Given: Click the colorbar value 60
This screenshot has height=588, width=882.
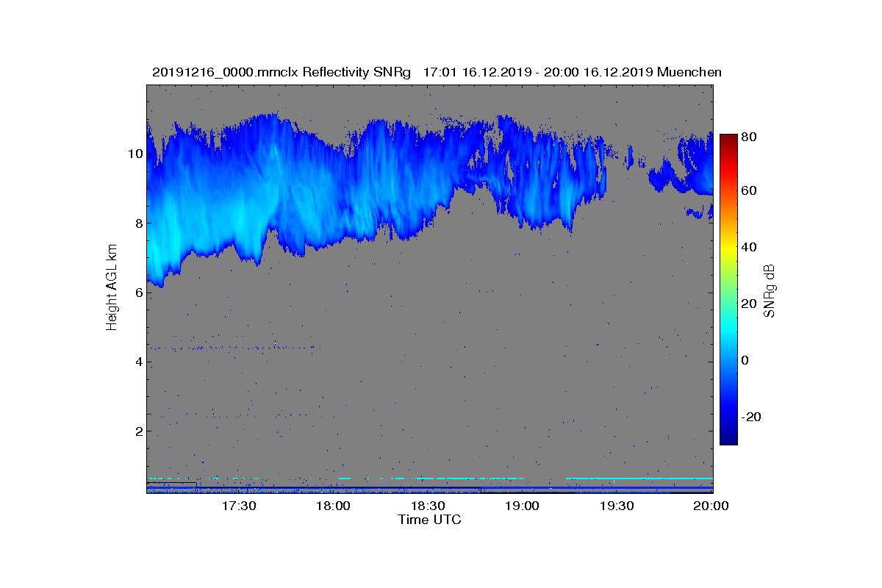Looking at the screenshot, I should [x=750, y=191].
